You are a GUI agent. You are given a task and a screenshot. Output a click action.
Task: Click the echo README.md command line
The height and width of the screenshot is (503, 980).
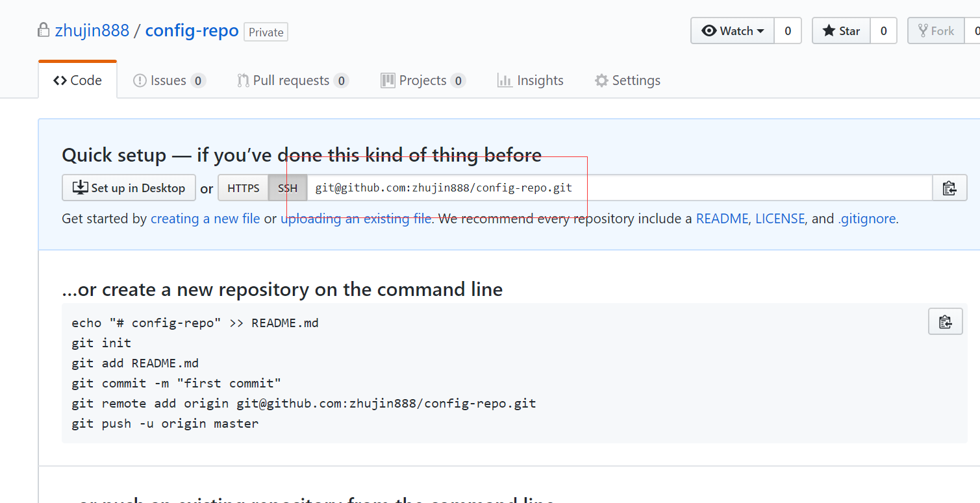(x=195, y=323)
